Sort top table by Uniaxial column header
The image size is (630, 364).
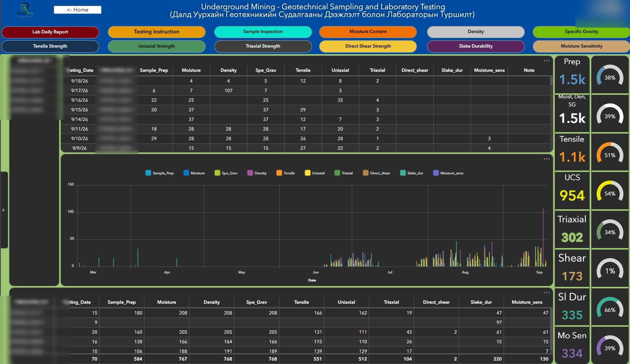[x=340, y=70]
